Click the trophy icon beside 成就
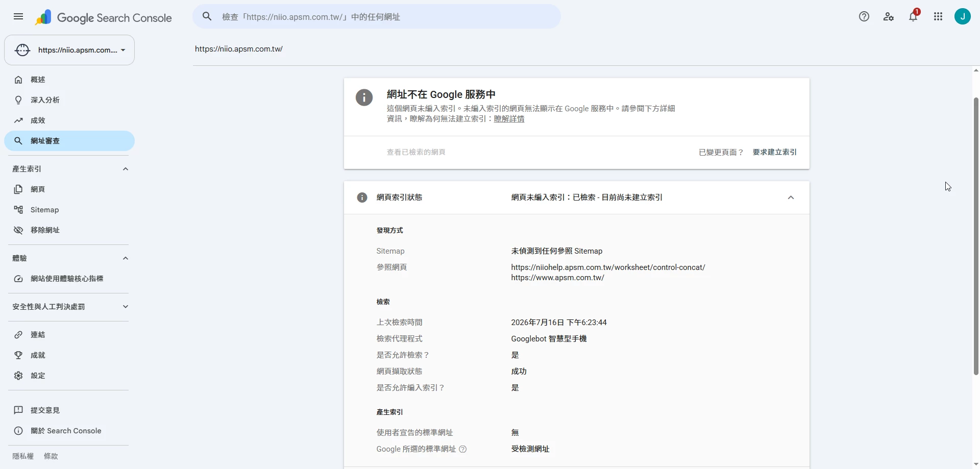 coord(18,355)
